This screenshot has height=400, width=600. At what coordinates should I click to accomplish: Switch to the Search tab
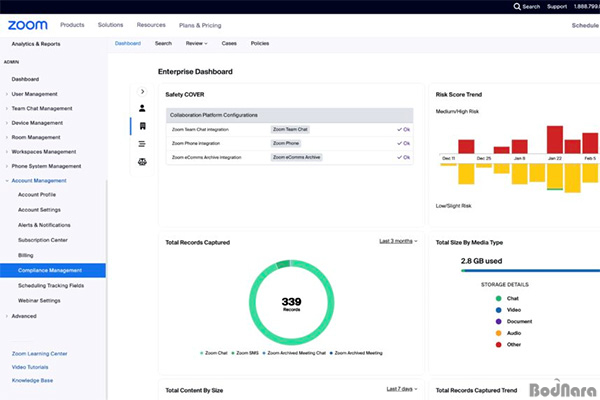pyautogui.click(x=163, y=43)
